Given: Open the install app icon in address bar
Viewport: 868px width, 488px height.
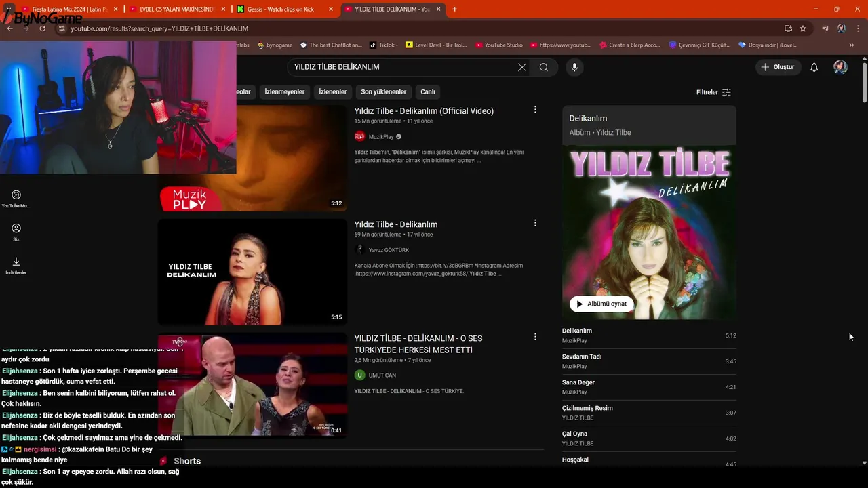Looking at the screenshot, I should 788,28.
